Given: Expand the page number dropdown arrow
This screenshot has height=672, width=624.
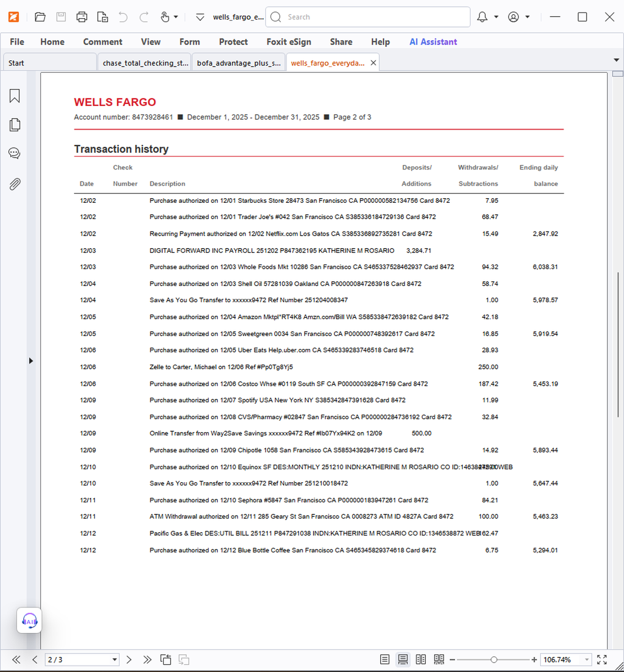Looking at the screenshot, I should [114, 660].
